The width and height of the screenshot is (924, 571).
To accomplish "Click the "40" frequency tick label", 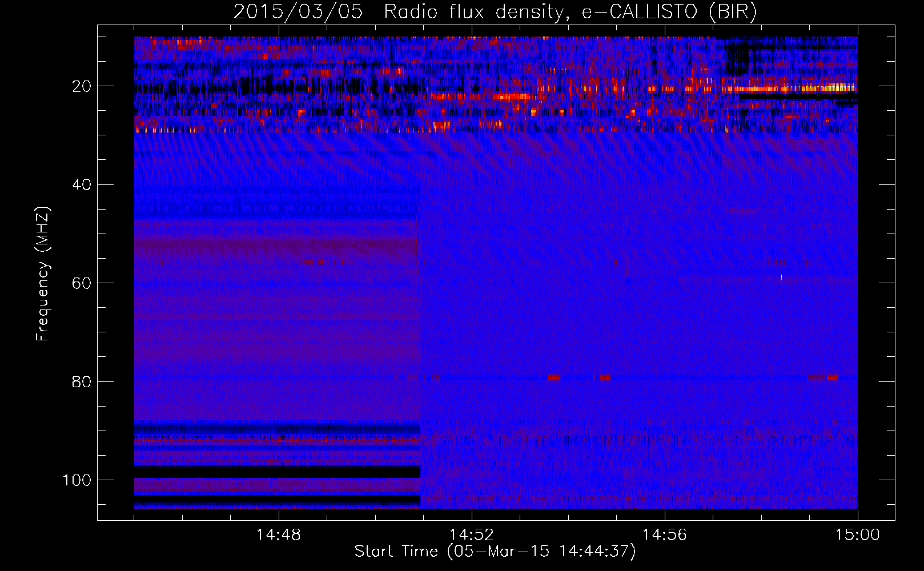I will click(x=82, y=185).
